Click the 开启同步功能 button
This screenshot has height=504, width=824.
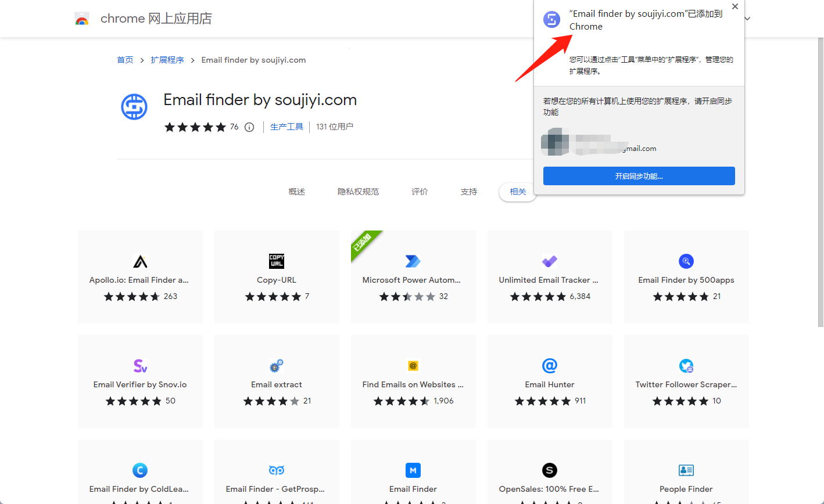pyautogui.click(x=639, y=176)
